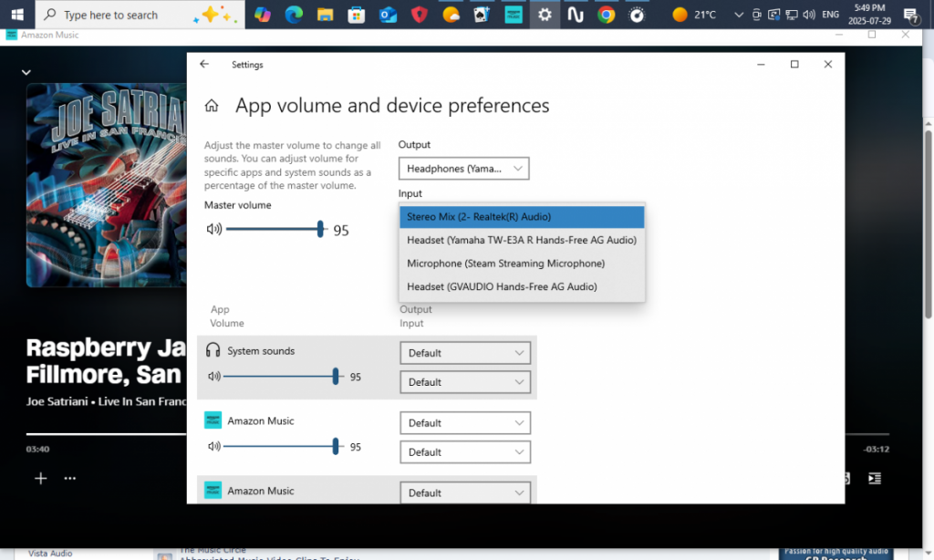The image size is (934, 560).
Task: Select Stereo Mix (2- Realtek(R) Audio) input
Action: coord(522,217)
